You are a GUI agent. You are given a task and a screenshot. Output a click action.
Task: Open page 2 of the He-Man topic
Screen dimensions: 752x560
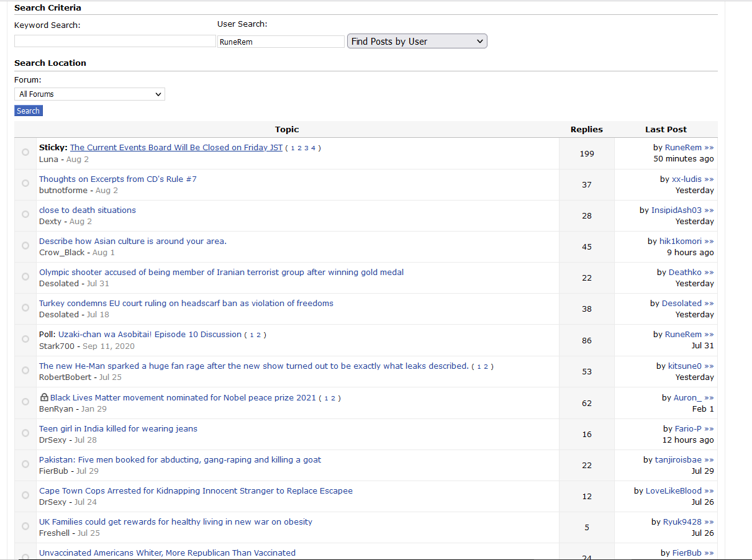486,367
